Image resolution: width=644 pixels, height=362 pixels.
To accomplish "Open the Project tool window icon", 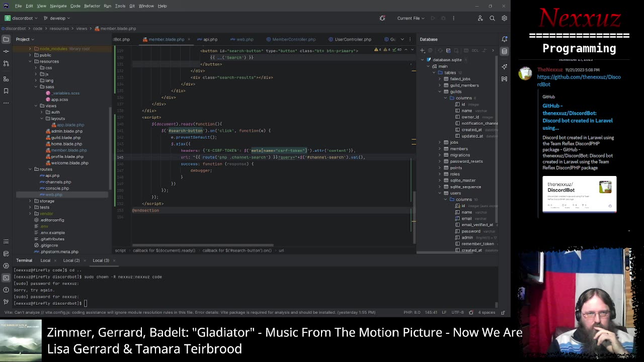I will click(6, 39).
